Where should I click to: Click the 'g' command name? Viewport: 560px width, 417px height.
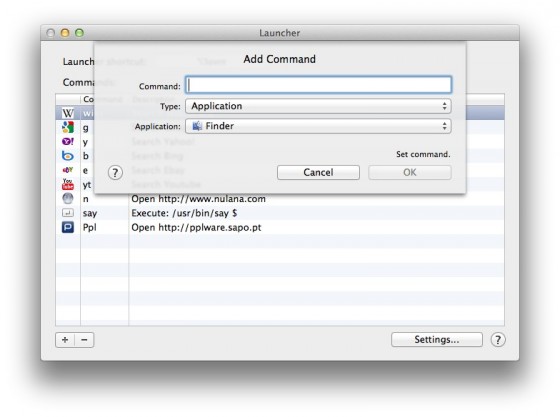pos(86,128)
